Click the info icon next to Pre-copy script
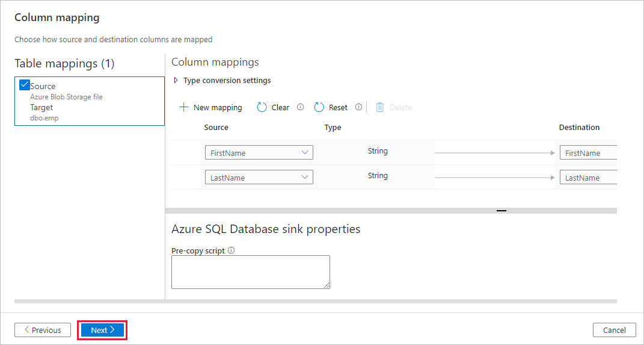The width and height of the screenshot is (644, 345). [x=232, y=250]
